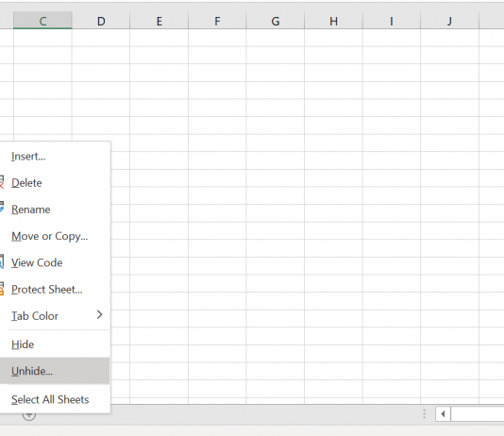The image size is (504, 436).
Task: Select column G header
Action: (276, 21)
